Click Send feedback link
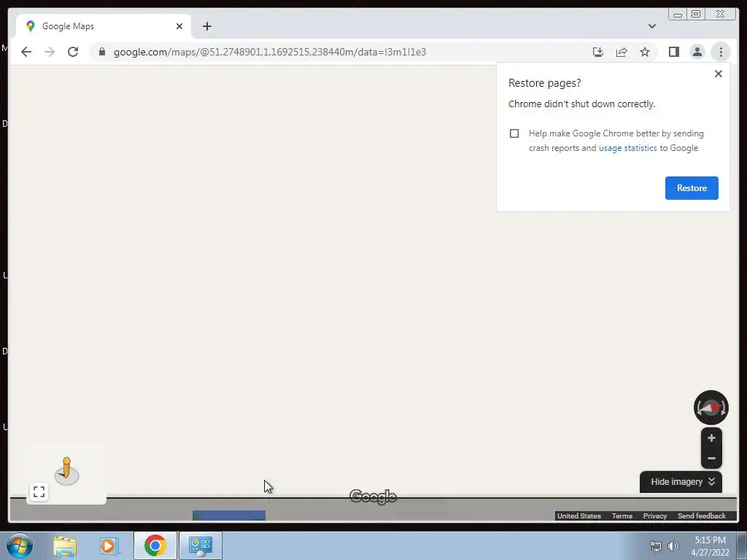 [701, 516]
